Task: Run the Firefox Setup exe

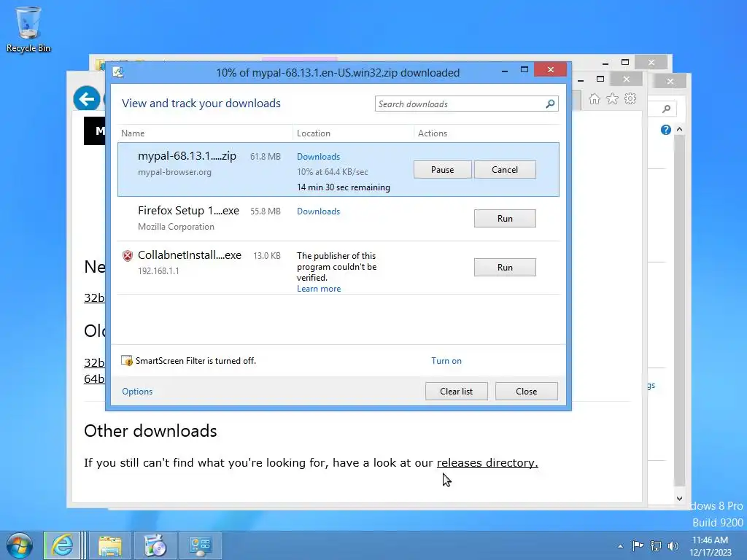Action: tap(505, 219)
